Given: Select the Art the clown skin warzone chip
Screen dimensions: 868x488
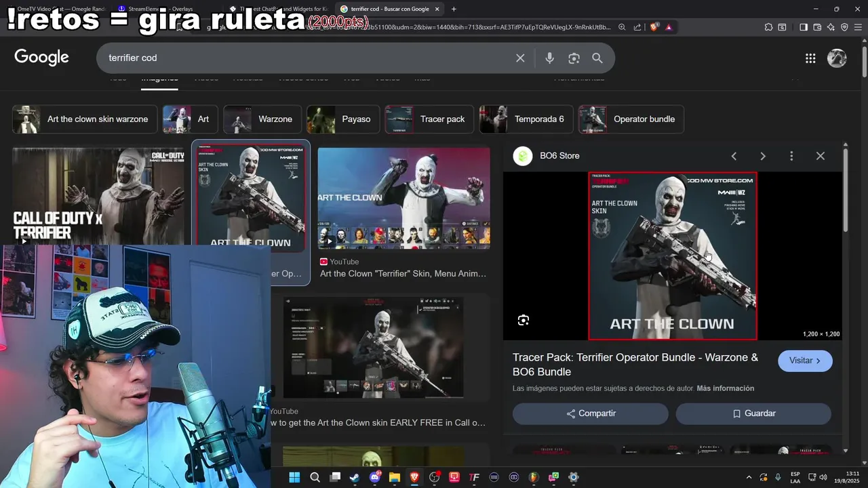Looking at the screenshot, I should pos(85,119).
